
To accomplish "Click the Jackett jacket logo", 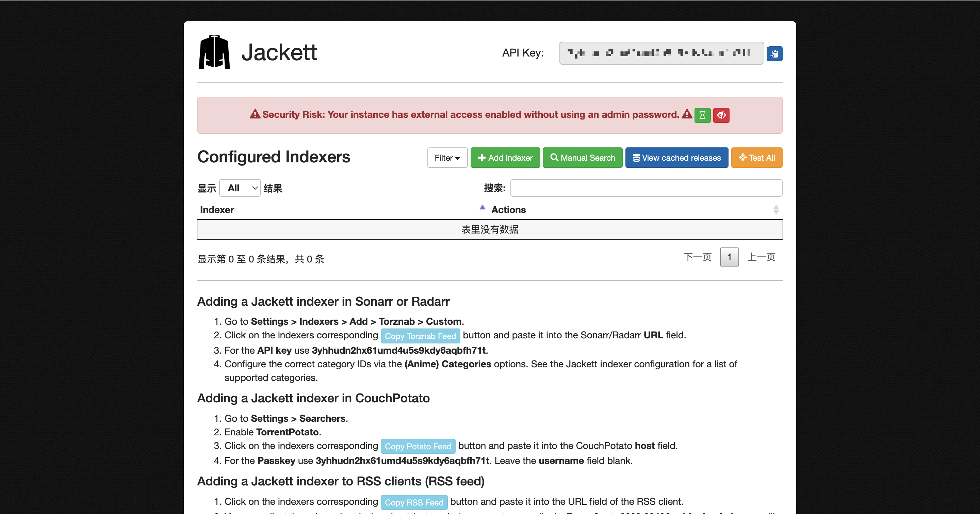I will pos(214,52).
